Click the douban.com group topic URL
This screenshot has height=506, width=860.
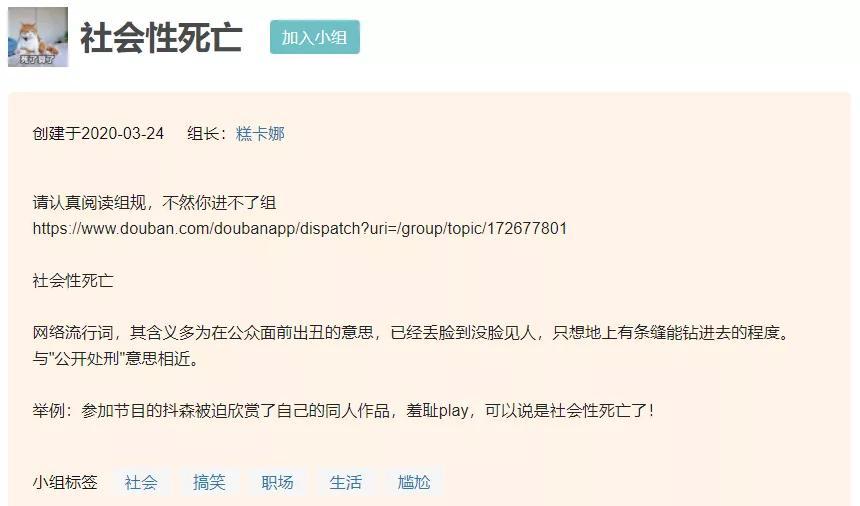(299, 229)
